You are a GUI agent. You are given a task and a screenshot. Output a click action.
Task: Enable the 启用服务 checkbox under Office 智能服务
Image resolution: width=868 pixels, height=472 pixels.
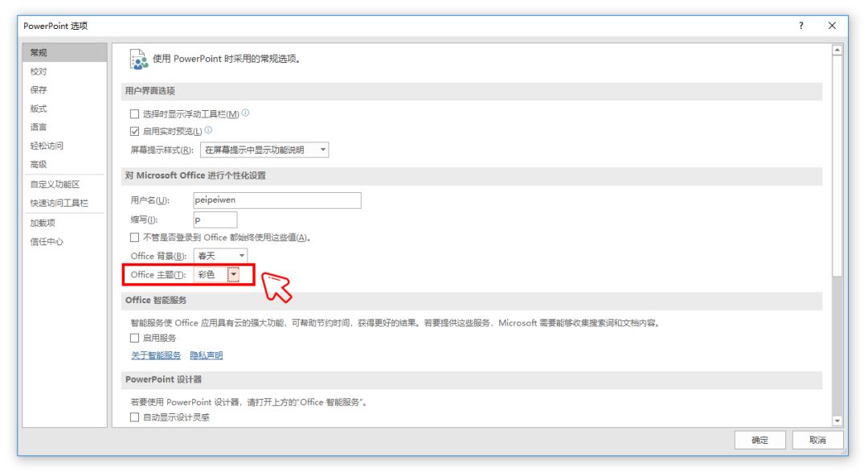(133, 338)
